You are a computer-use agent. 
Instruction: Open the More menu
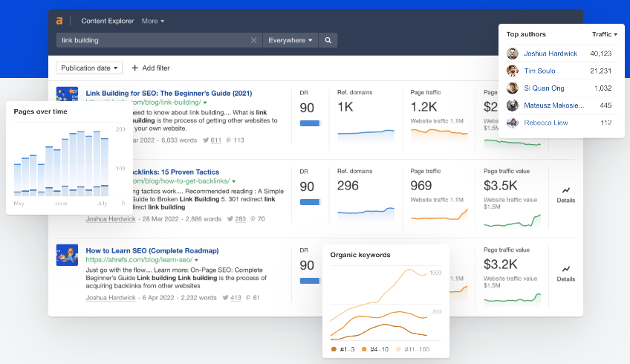(153, 21)
